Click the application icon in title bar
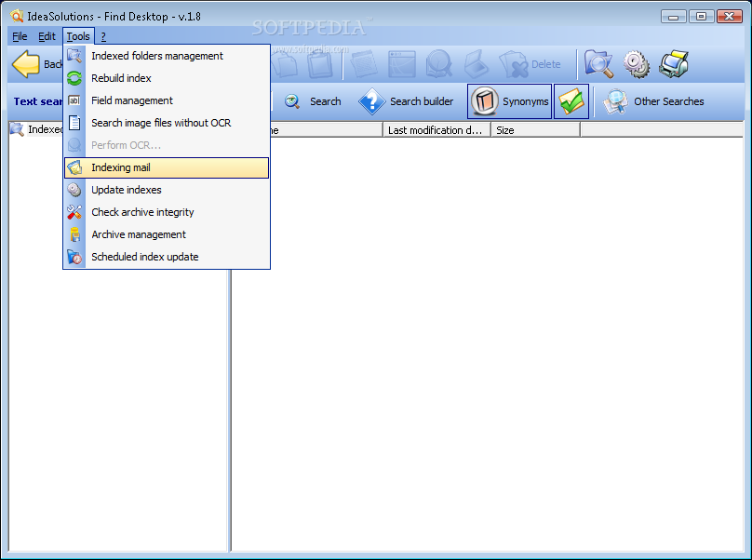This screenshot has width=752, height=560. (17, 17)
